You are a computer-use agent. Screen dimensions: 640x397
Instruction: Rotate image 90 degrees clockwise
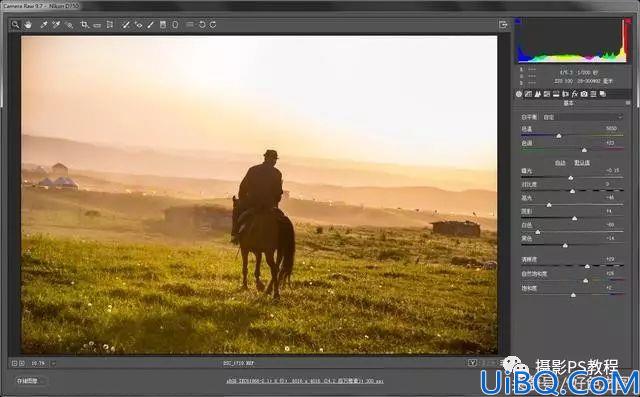click(213, 24)
